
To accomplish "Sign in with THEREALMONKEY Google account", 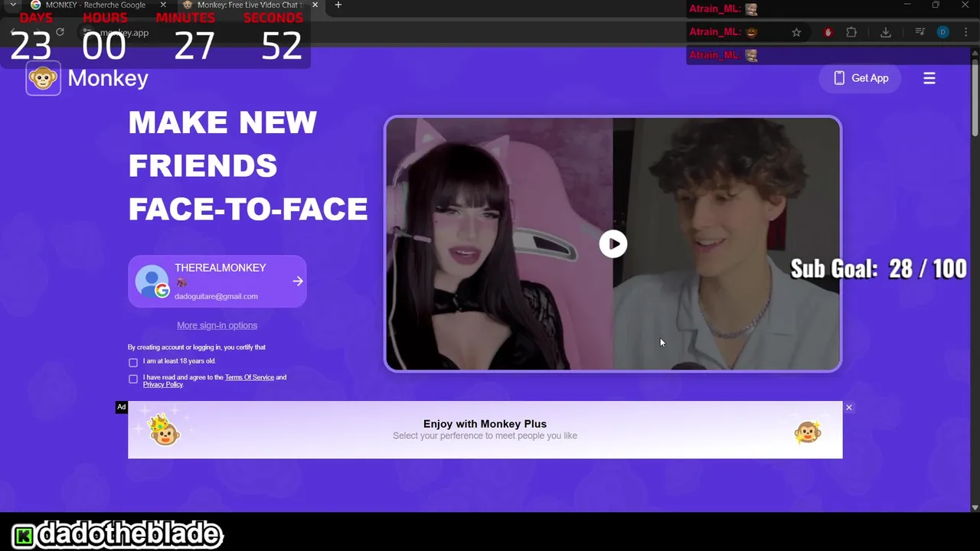I will coord(217,282).
